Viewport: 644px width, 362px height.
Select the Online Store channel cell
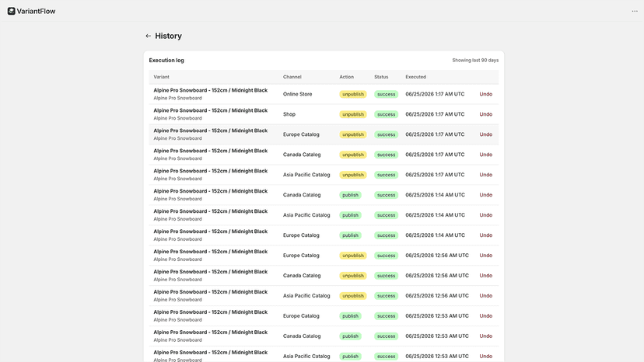pos(297,94)
